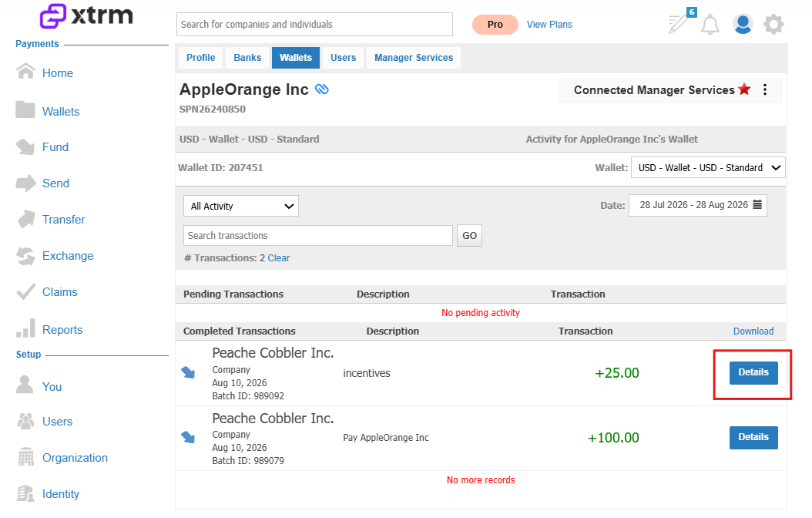Click the You person icon
This screenshot has width=812, height=518.
coord(25,385)
